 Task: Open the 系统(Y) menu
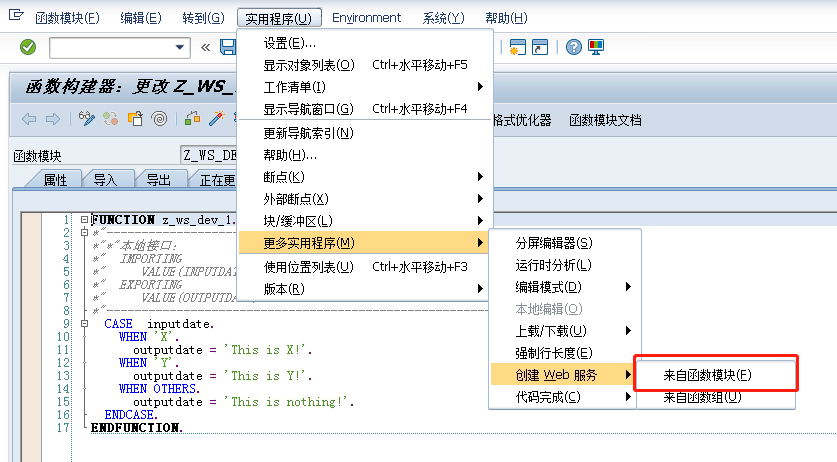click(x=443, y=18)
